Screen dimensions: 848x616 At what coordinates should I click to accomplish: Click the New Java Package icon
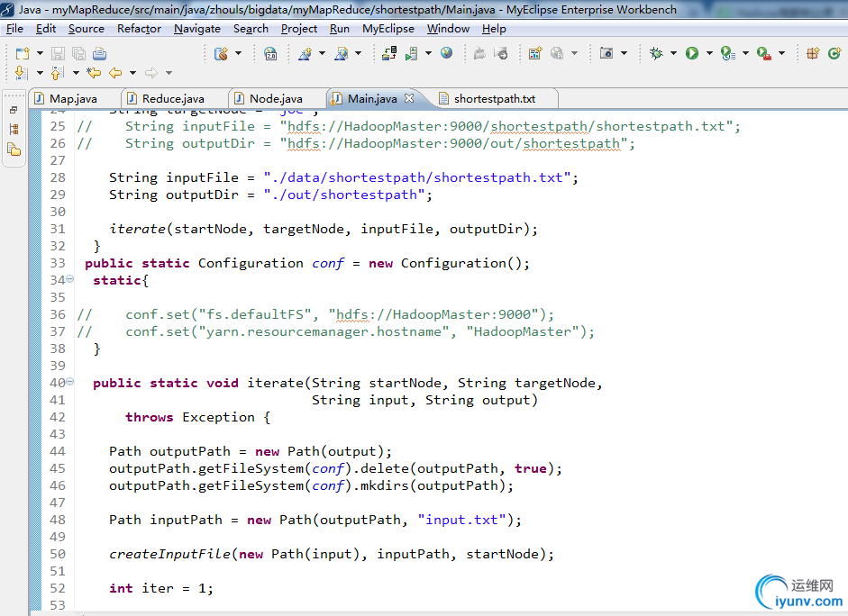tap(813, 53)
